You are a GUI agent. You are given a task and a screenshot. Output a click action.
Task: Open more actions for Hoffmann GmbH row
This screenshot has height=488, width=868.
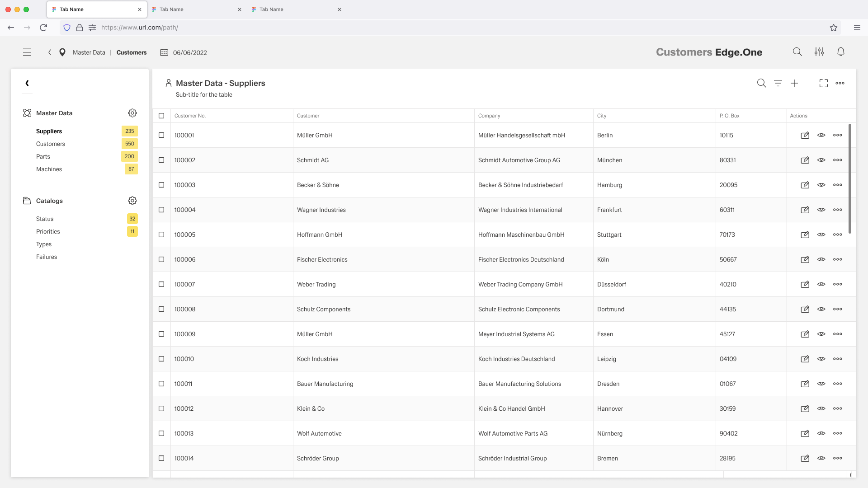click(838, 235)
